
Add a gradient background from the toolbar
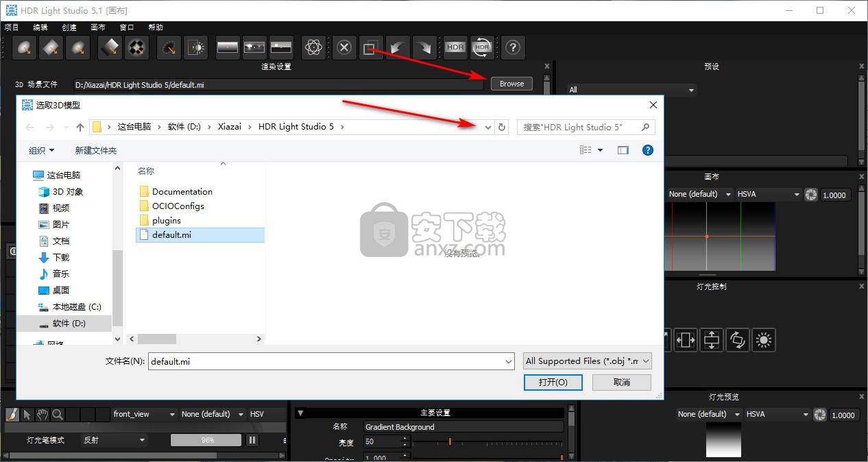click(x=228, y=48)
